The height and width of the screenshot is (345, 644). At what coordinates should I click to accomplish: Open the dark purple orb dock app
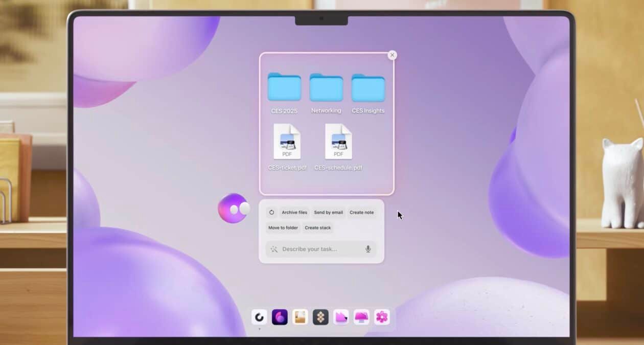click(280, 317)
